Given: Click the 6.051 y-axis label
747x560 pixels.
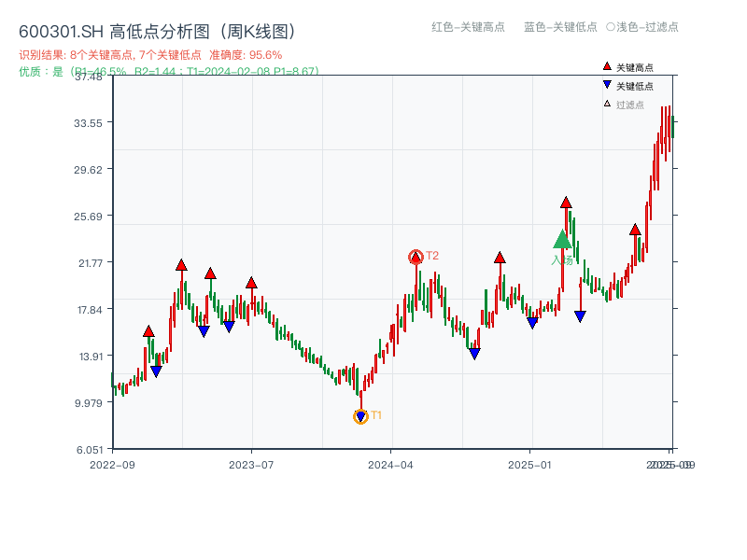Looking at the screenshot, I should [90, 450].
